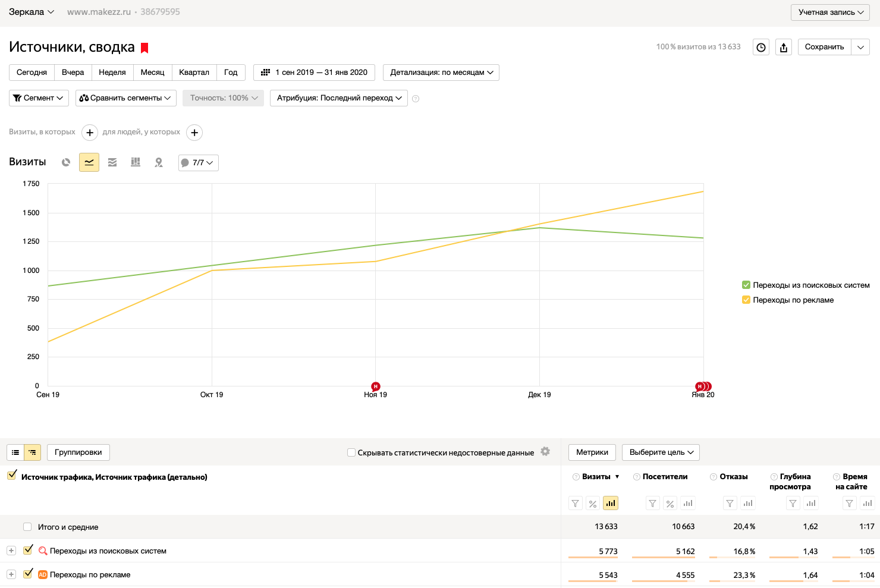Click the red annotation marker at Ноя 19
Screen dimensions: 880x588
[x=375, y=386]
